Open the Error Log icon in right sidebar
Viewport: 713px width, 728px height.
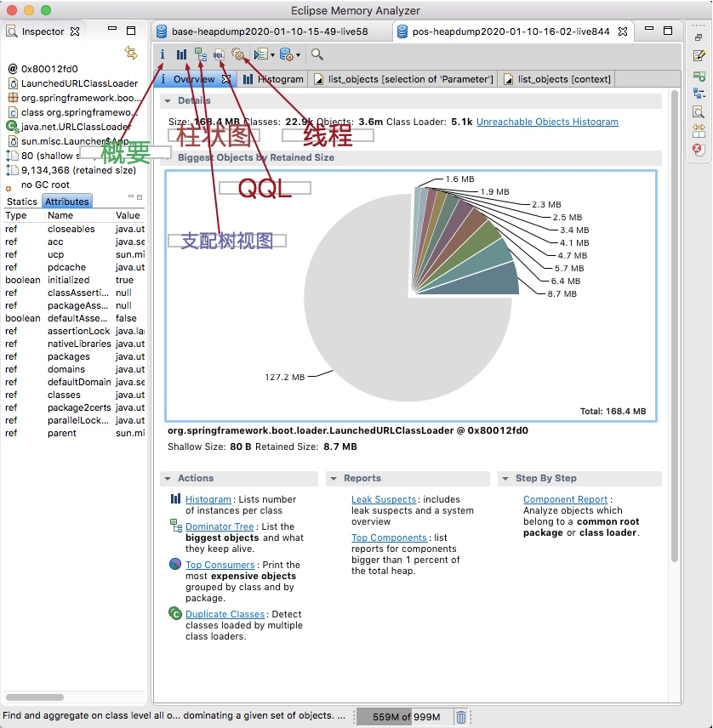(699, 150)
